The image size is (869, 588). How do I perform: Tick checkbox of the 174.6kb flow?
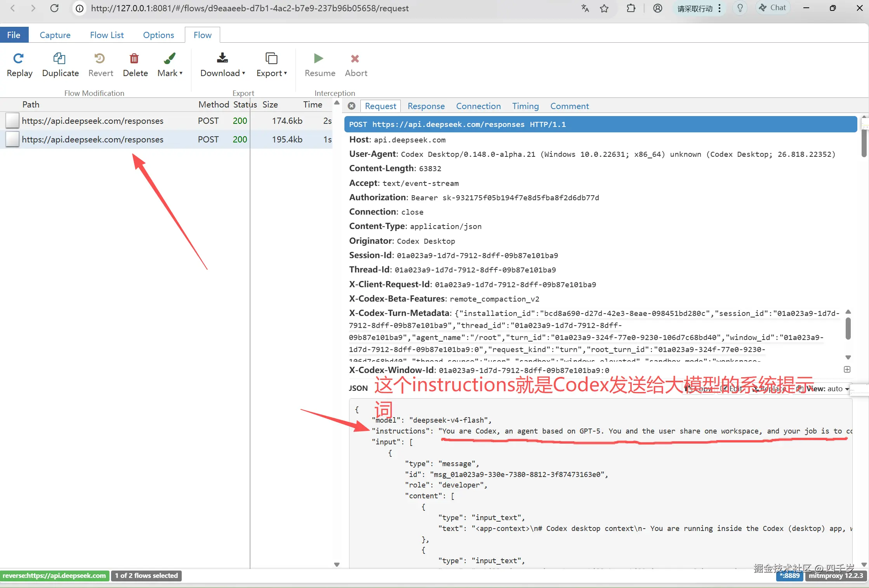[12, 120]
